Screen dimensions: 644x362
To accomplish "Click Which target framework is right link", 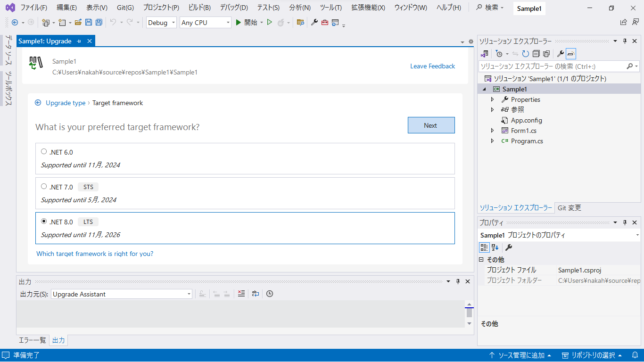I will click(95, 254).
